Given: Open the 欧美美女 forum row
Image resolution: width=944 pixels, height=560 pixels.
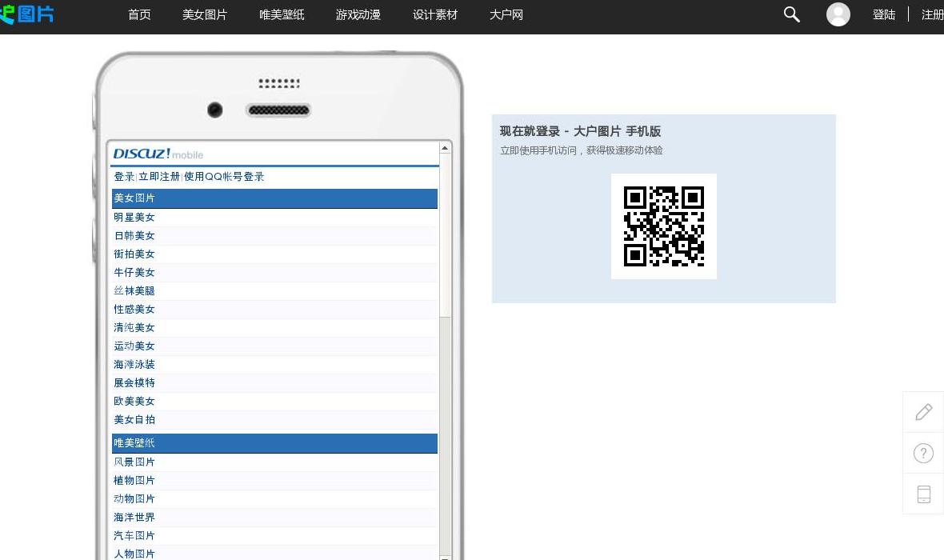Looking at the screenshot, I should (274, 401).
